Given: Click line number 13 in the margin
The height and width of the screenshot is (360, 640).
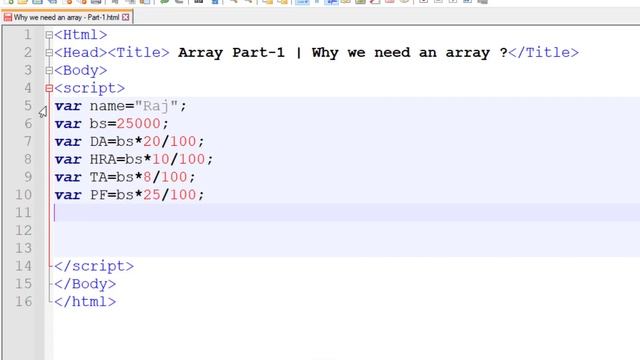Looking at the screenshot, I should tap(23, 248).
